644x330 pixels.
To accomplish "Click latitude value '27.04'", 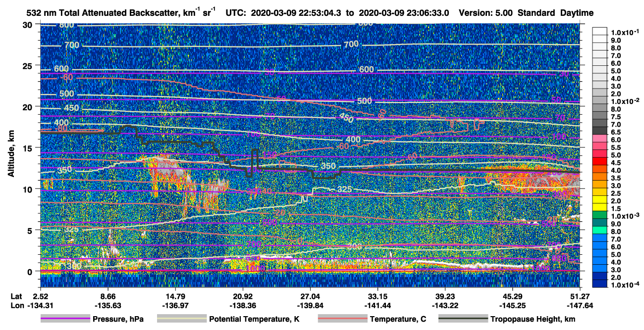I will [310, 296].
